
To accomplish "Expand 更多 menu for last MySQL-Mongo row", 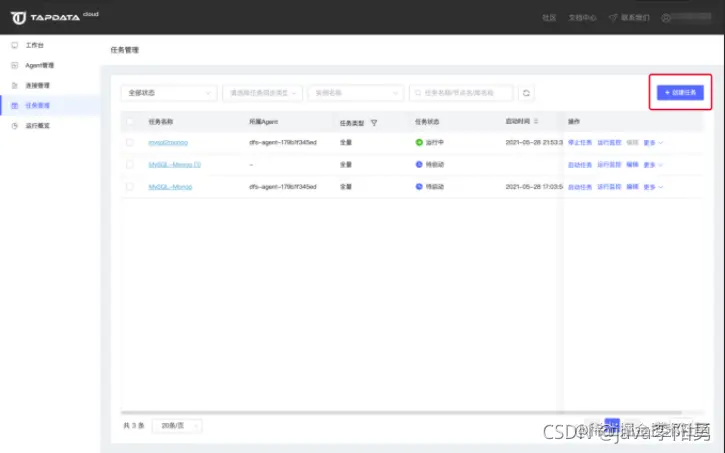I will 653,187.
